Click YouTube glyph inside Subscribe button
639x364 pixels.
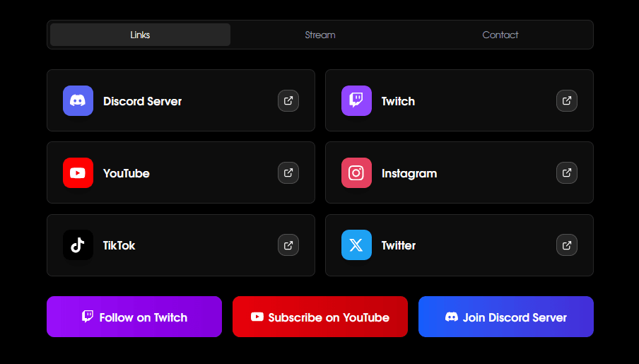[x=257, y=317]
